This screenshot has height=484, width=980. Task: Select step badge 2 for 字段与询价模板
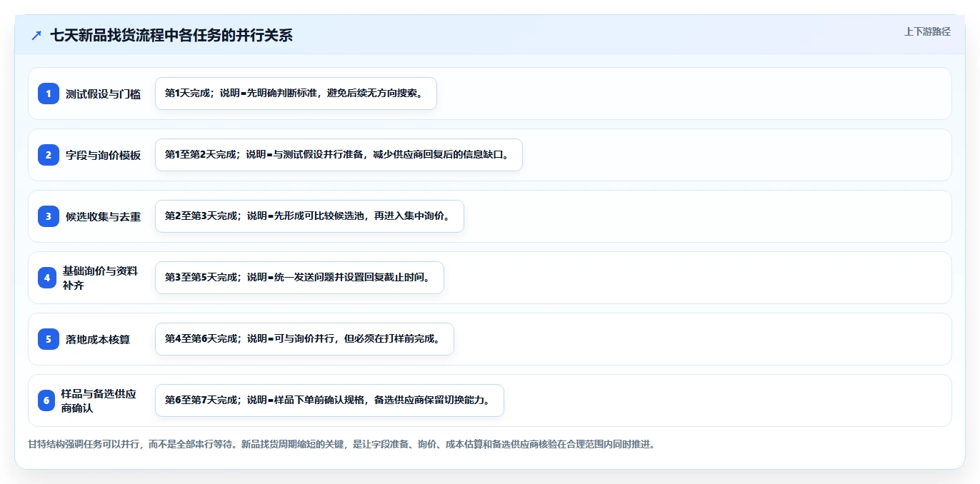coord(49,155)
